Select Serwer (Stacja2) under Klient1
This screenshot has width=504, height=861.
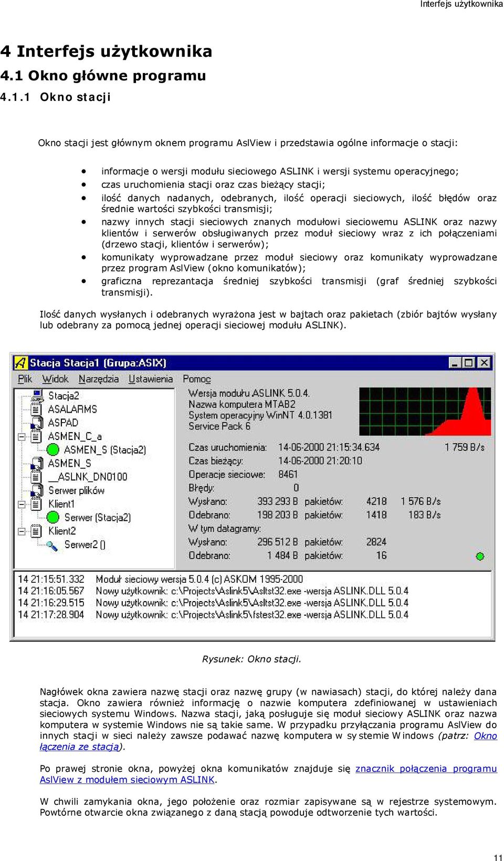98,518
